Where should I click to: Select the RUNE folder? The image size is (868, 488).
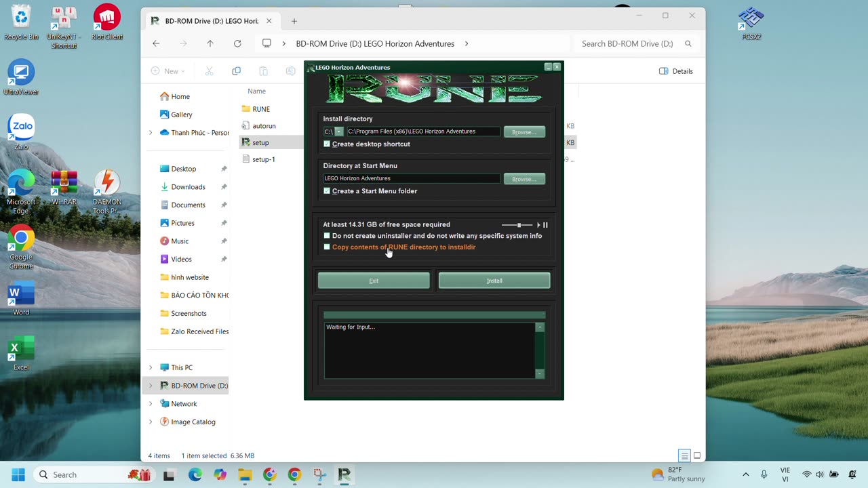point(261,109)
